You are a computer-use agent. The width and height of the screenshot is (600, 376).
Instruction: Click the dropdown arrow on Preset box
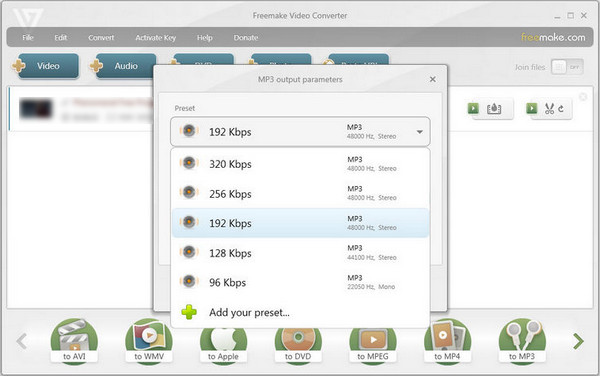(420, 132)
